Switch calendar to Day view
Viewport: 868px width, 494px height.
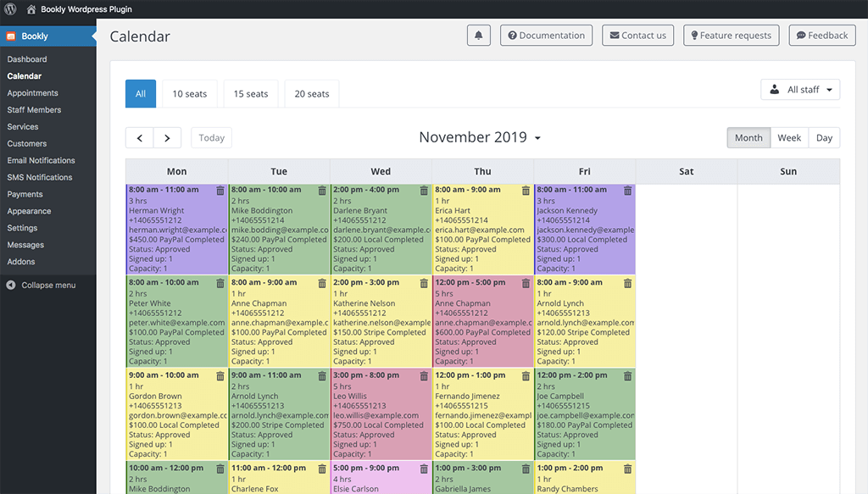point(824,138)
